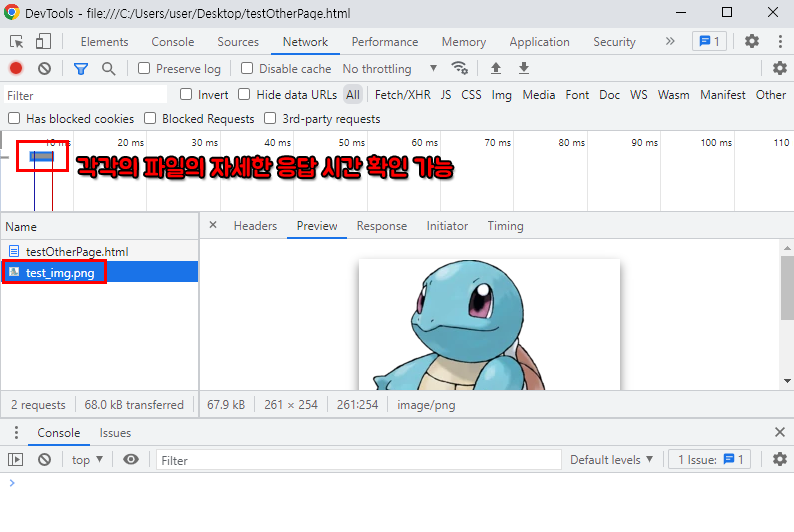The height and width of the screenshot is (532, 794).
Task: Filter requests by JS type
Action: tap(446, 95)
